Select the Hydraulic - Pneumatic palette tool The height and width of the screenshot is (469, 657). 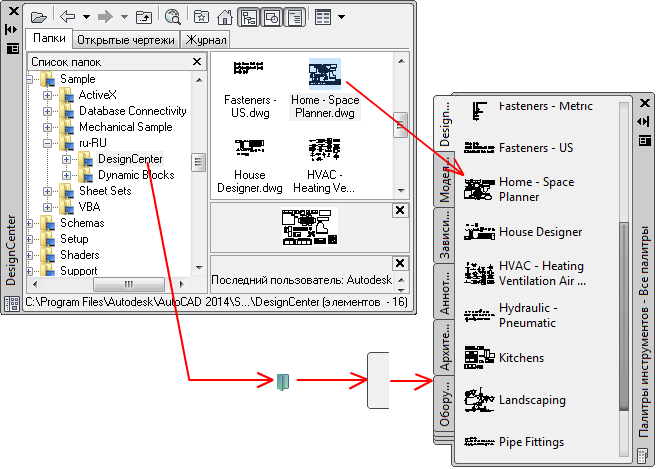[x=510, y=315]
